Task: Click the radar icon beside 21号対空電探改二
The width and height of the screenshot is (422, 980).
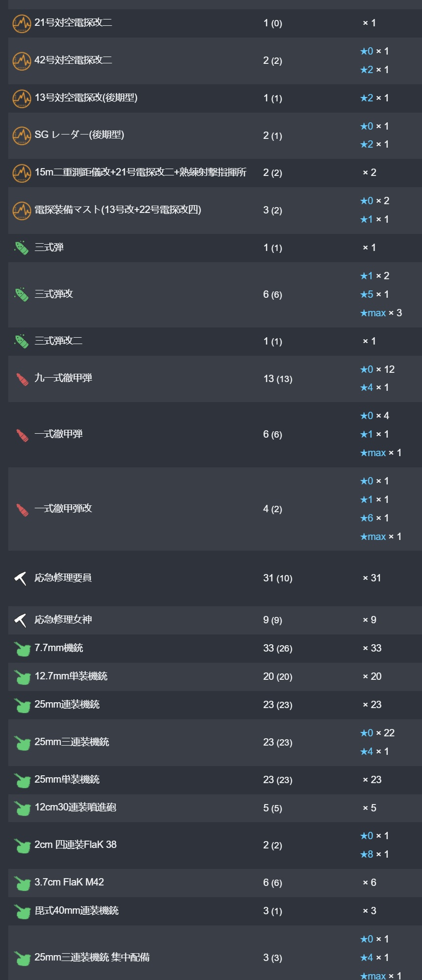Action: coord(21,23)
